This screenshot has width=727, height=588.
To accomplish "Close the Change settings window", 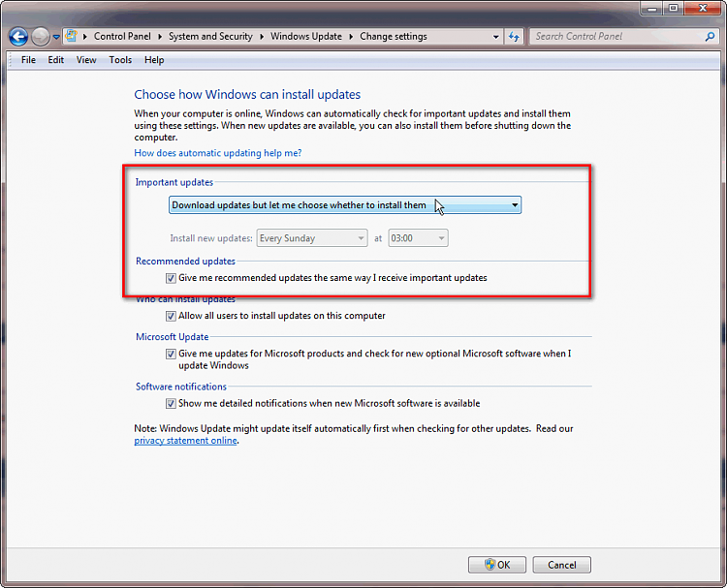I will pyautogui.click(x=704, y=8).
